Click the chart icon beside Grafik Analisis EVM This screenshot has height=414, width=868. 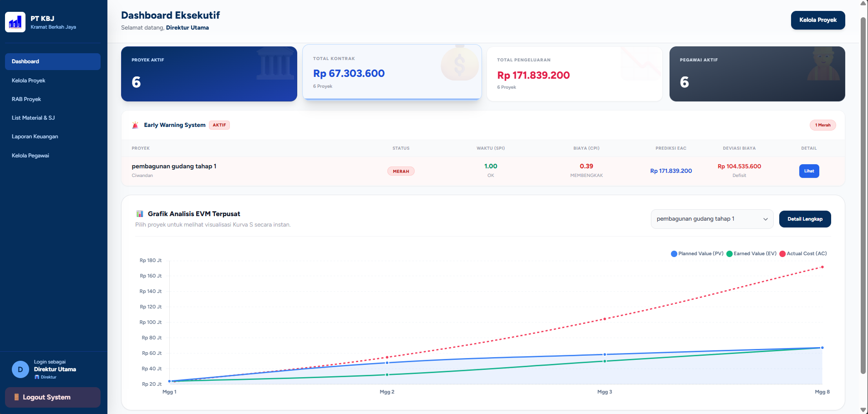(140, 214)
